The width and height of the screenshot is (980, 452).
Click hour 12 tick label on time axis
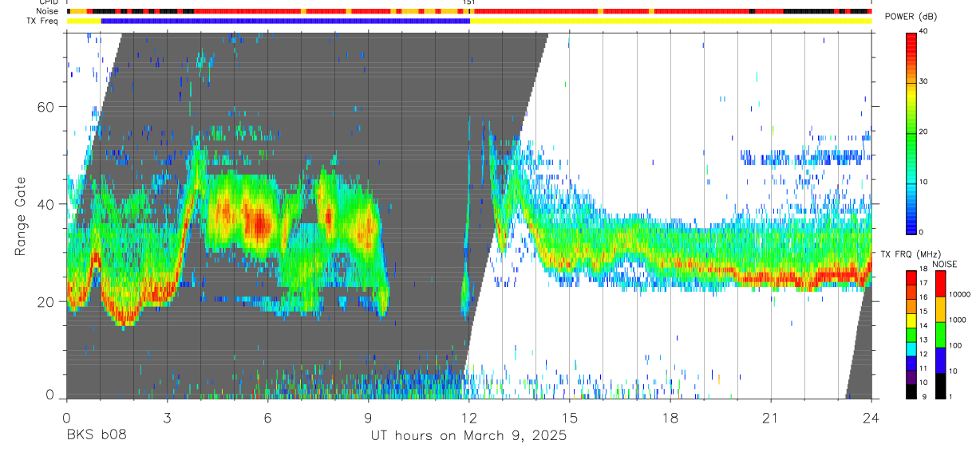[469, 418]
